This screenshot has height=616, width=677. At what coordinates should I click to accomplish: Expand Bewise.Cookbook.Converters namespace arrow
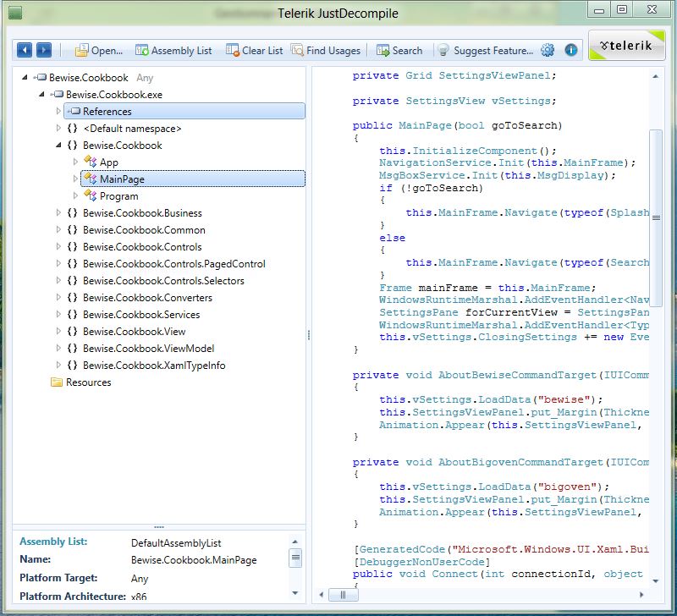pos(58,297)
